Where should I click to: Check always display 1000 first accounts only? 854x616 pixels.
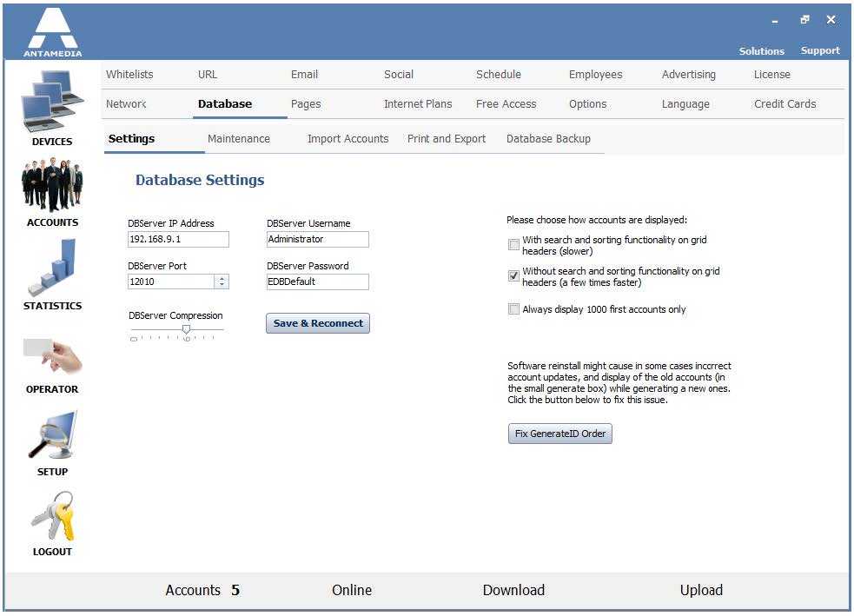click(513, 309)
